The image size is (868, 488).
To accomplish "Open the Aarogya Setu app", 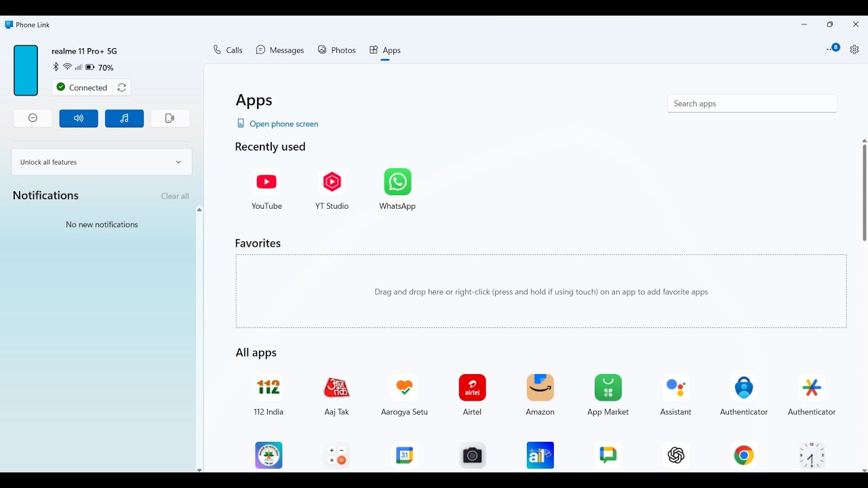I will (x=404, y=395).
